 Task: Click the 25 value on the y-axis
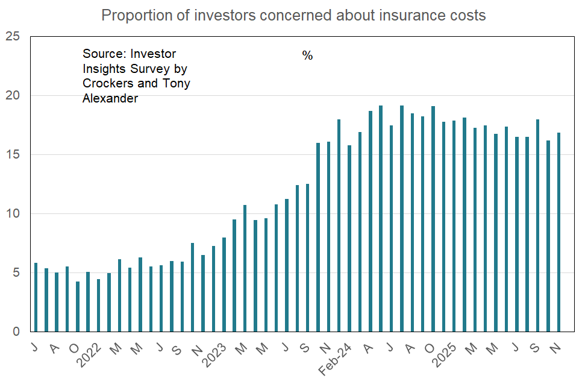[x=14, y=37]
